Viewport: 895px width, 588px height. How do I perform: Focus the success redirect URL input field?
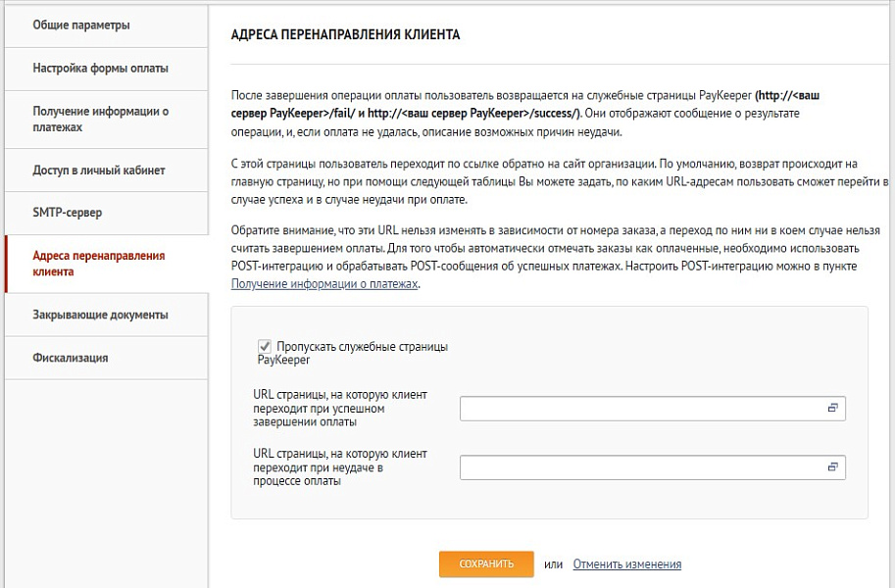[x=637, y=408]
